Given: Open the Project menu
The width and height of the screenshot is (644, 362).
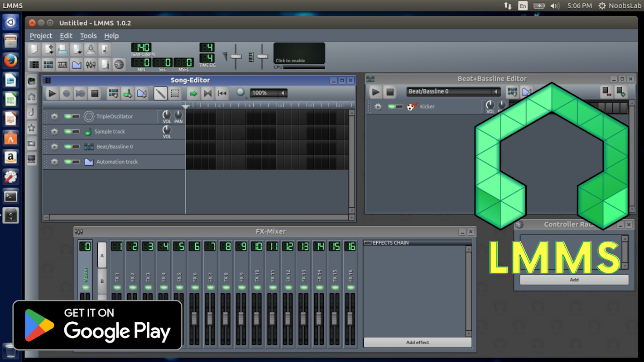Looking at the screenshot, I should (41, 36).
